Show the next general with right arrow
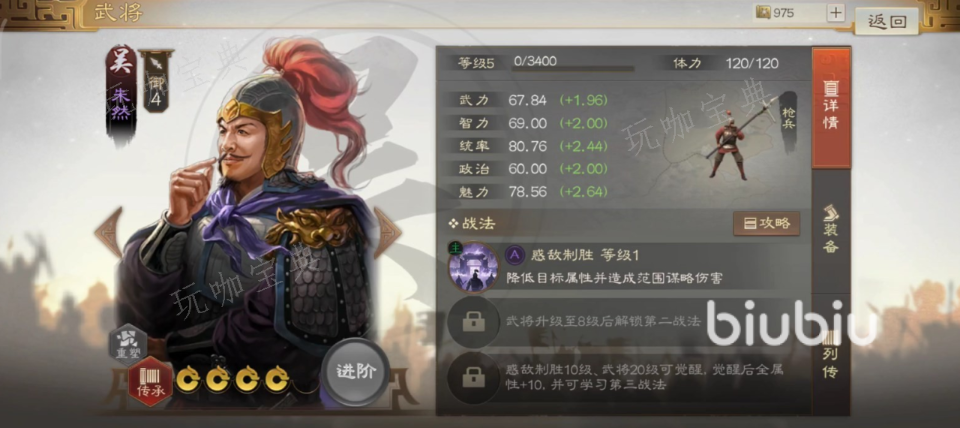Image resolution: width=960 pixels, height=428 pixels. [388, 232]
